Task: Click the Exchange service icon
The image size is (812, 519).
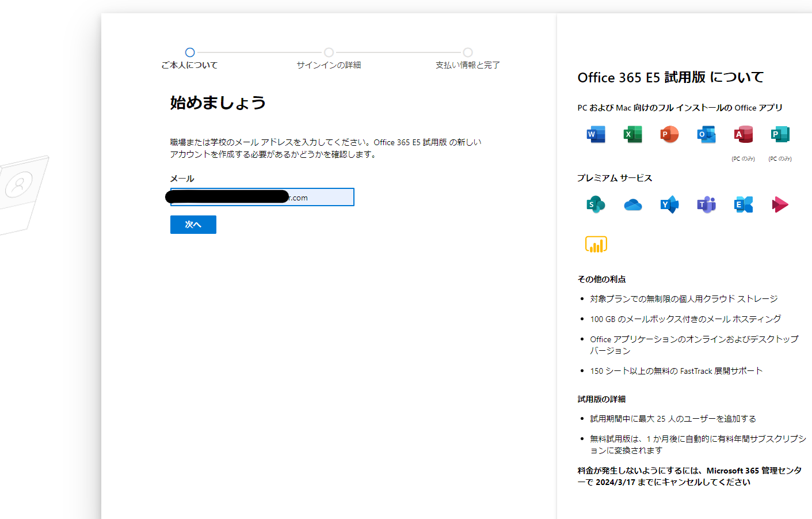Action: pyautogui.click(x=743, y=204)
